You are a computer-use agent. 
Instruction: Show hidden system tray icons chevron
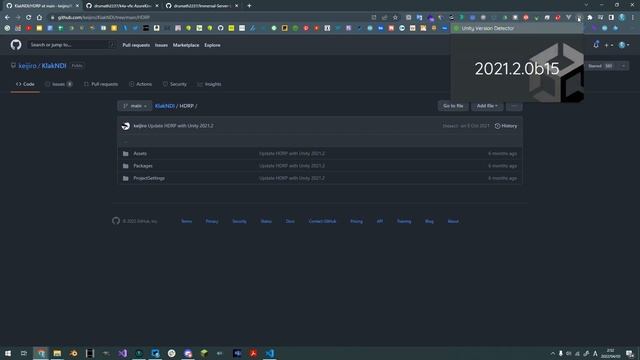point(553,353)
